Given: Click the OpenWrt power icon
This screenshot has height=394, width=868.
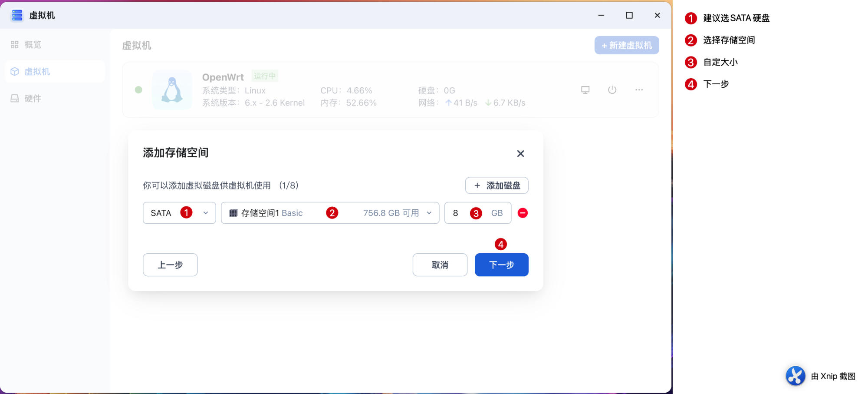Looking at the screenshot, I should pyautogui.click(x=612, y=90).
